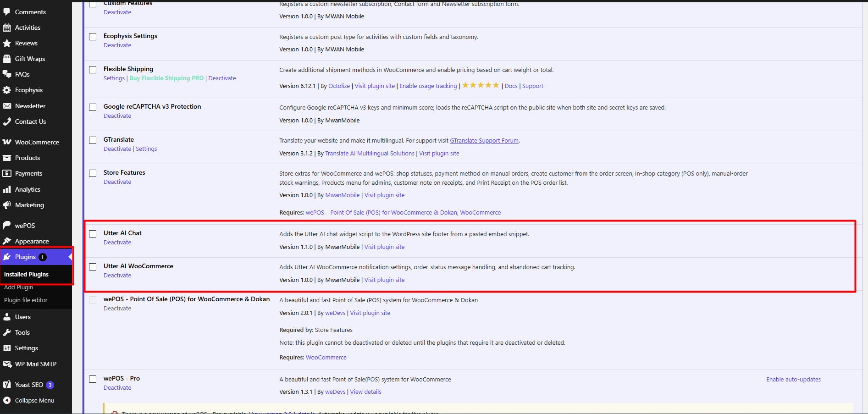
Task: Enable auto-updates for wePOS - Pro
Action: (793, 379)
